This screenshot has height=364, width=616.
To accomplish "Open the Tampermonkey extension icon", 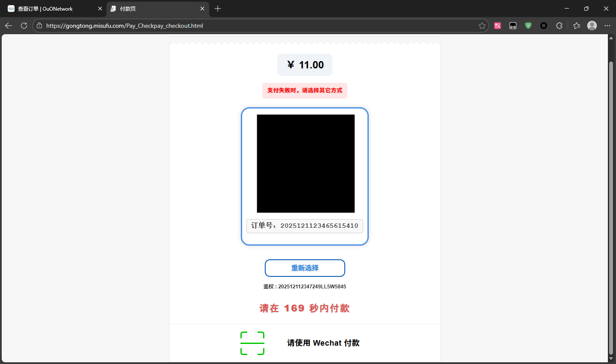I will pos(513,26).
